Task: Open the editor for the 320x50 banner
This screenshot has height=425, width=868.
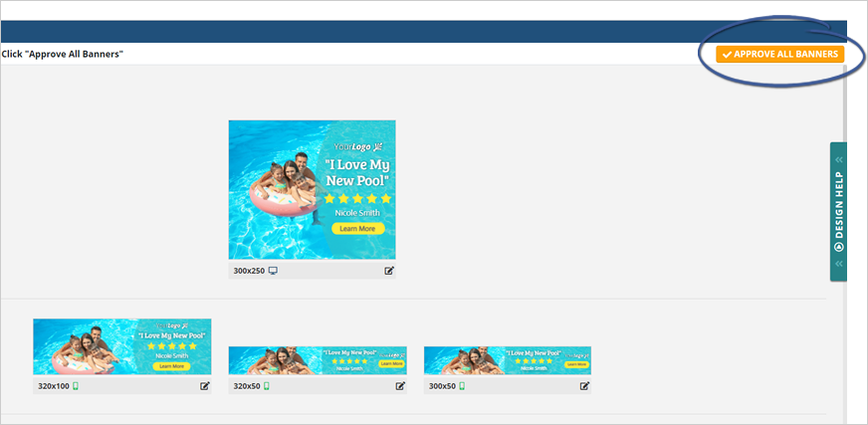Action: pos(400,386)
